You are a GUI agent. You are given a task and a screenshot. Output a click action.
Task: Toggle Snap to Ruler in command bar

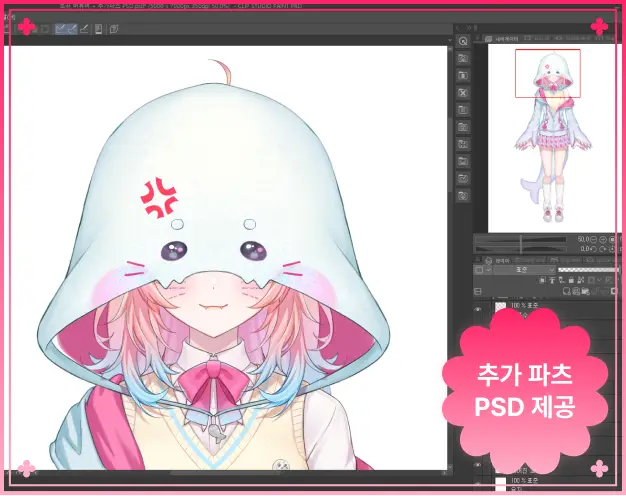[x=61, y=29]
